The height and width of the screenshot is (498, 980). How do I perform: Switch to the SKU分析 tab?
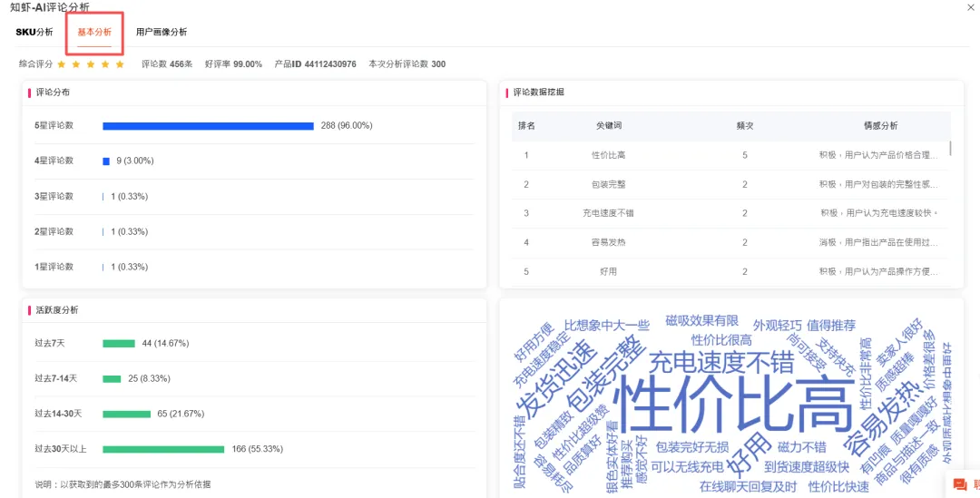34,32
